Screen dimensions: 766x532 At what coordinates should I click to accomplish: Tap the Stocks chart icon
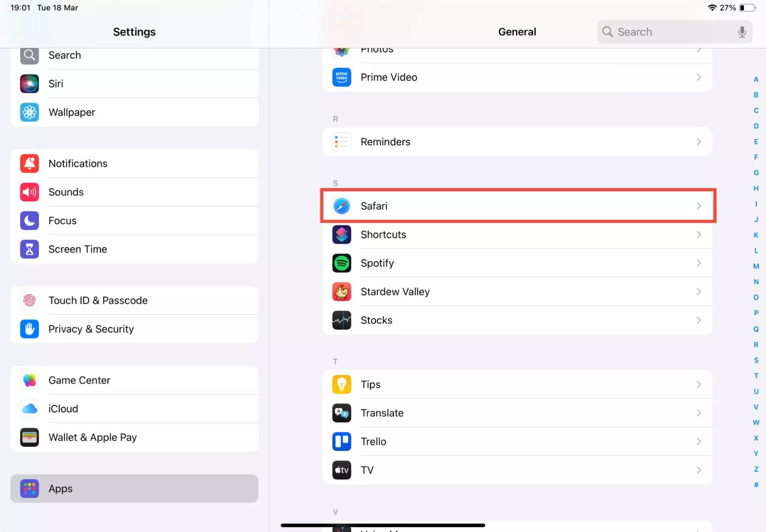(341, 320)
